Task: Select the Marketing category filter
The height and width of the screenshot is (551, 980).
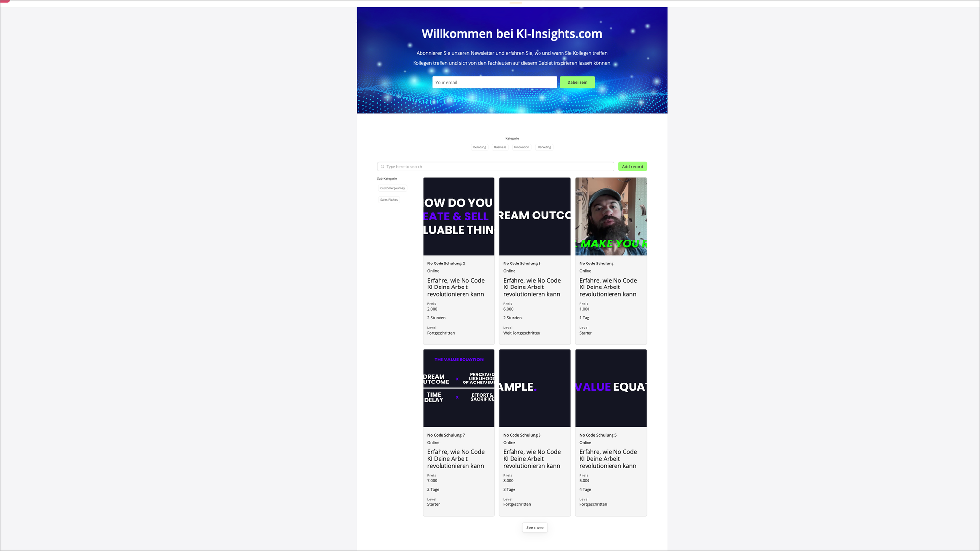Action: click(544, 147)
